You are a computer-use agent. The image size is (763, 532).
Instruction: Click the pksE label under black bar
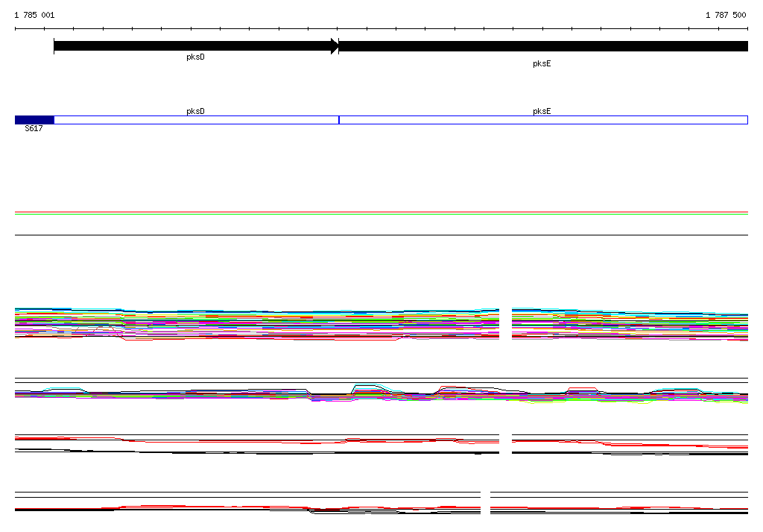(x=542, y=64)
